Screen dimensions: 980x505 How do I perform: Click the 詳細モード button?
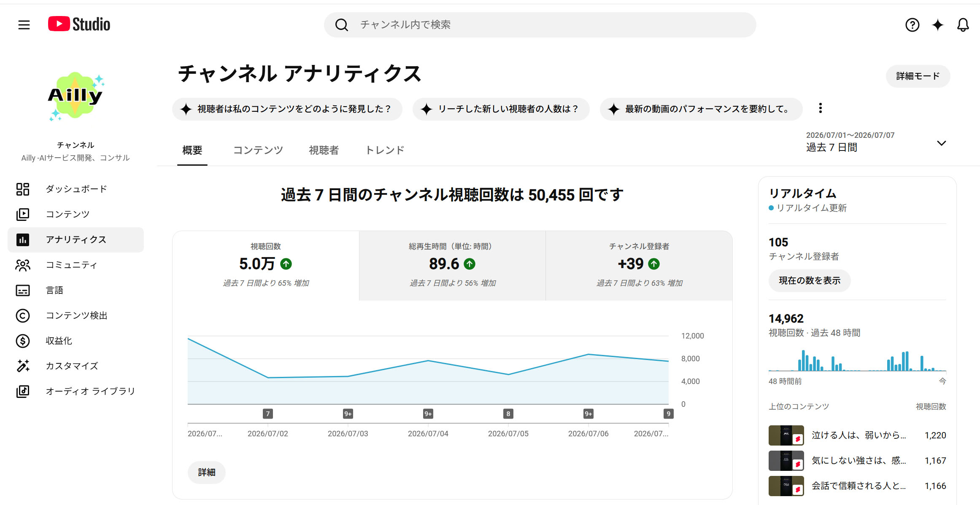(x=918, y=76)
